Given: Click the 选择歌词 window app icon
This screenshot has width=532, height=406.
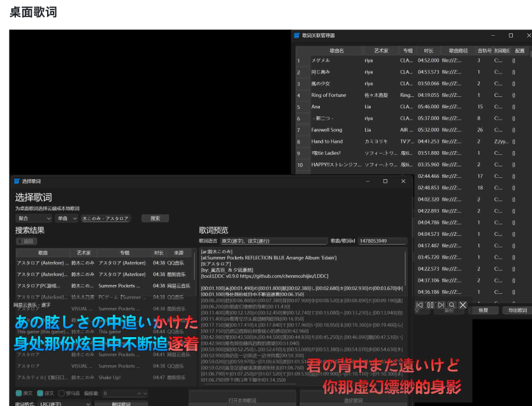Looking at the screenshot, I should click(17, 182).
